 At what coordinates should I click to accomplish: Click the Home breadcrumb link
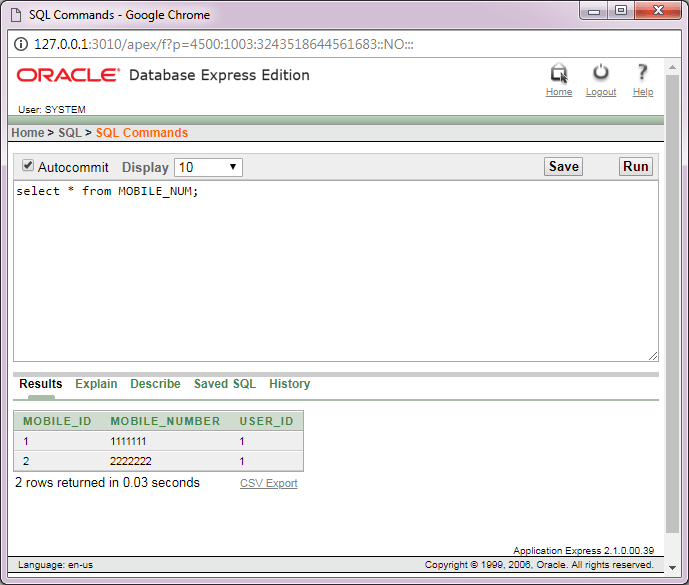pyautogui.click(x=28, y=133)
